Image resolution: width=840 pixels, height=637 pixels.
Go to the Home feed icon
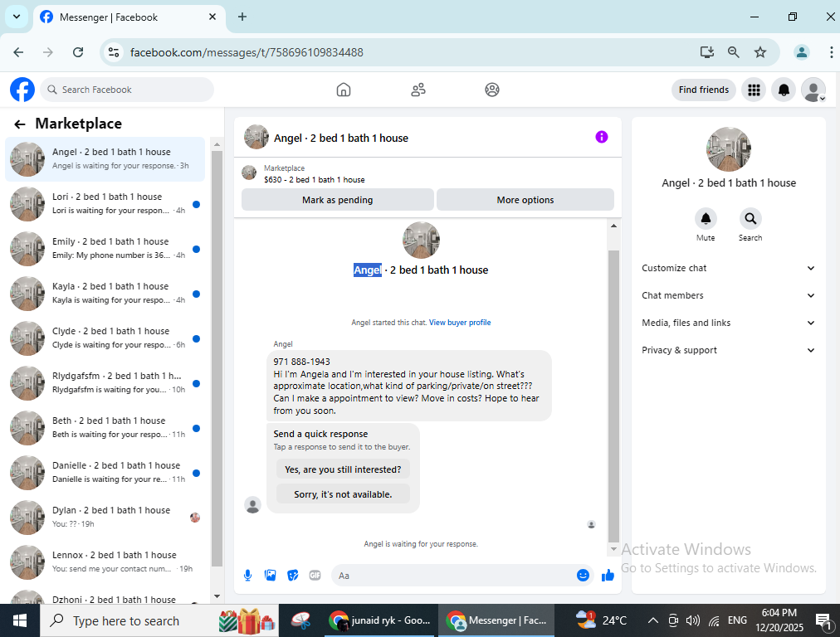[x=344, y=90]
